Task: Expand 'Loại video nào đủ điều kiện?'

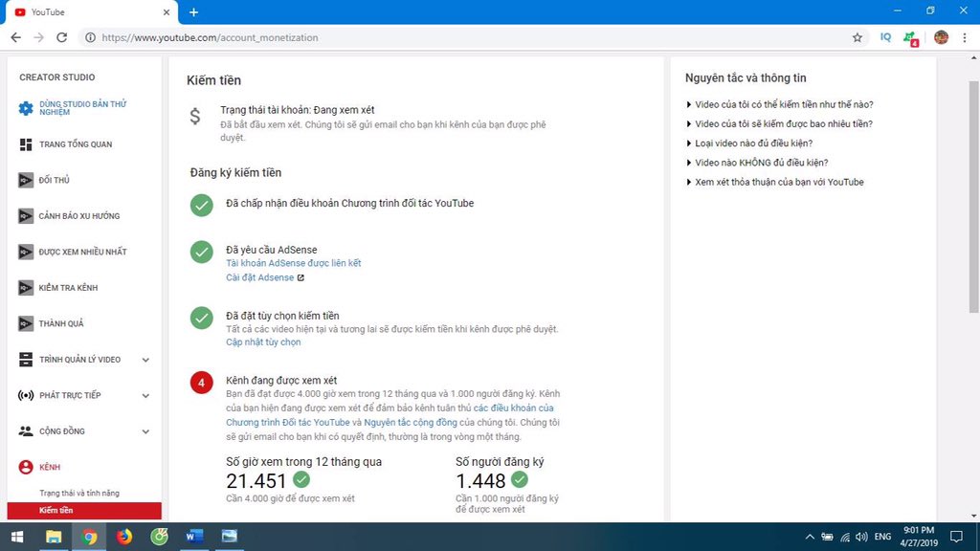Action: [749, 143]
